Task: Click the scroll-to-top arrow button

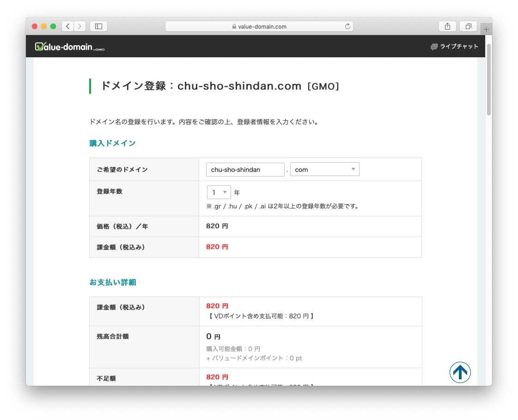Action: point(460,372)
